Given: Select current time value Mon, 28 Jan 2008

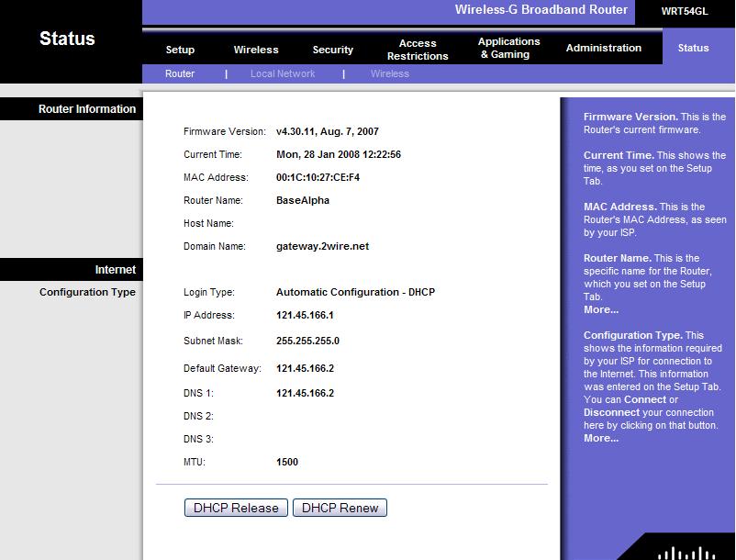Looking at the screenshot, I should (339, 154).
